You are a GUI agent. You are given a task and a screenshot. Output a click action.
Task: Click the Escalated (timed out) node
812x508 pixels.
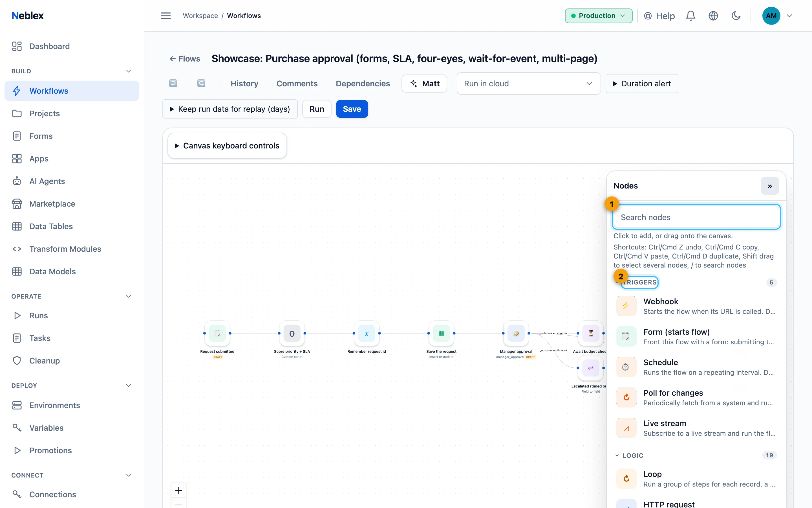[x=591, y=368]
